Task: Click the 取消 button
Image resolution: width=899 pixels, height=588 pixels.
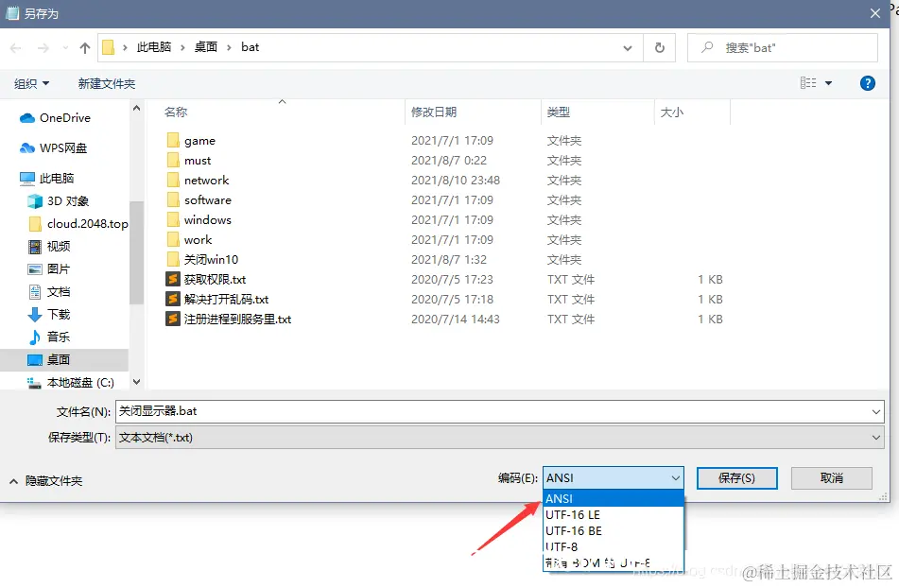Action: coord(831,478)
